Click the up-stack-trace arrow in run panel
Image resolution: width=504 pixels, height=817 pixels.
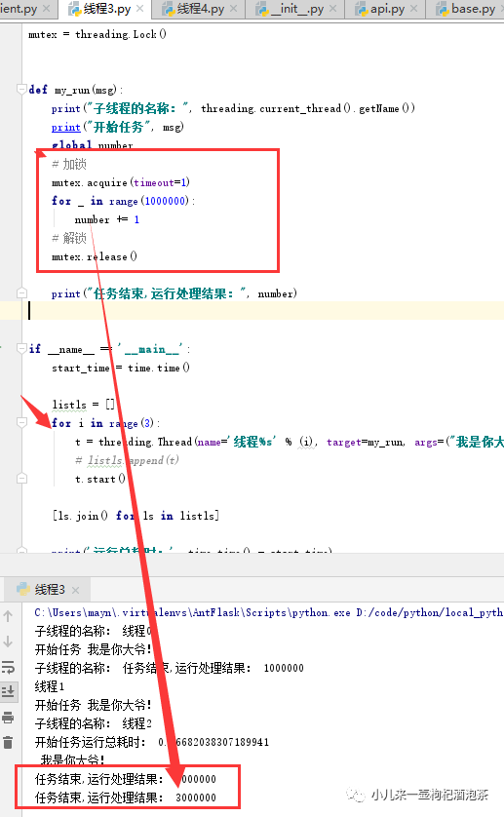[8, 616]
